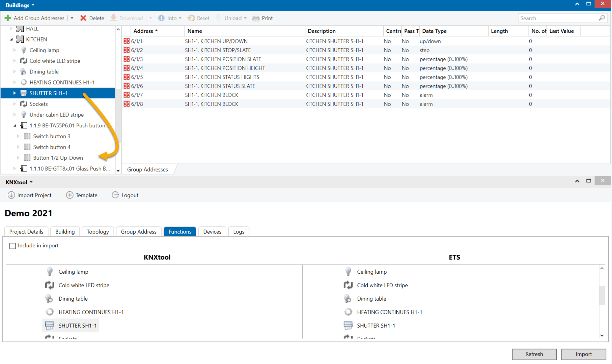Click the Import Project download icon
The width and height of the screenshot is (612, 364).
tap(11, 195)
